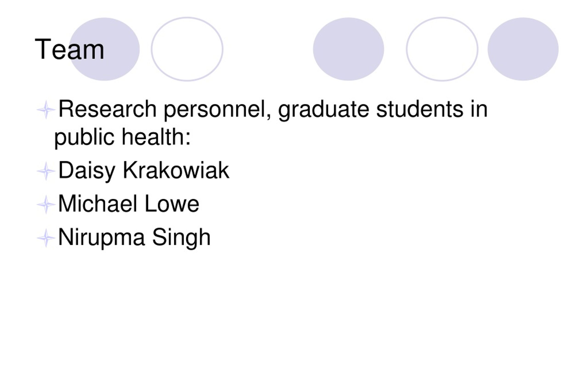This screenshot has width=588, height=392.
Task: Click the filled lavender circle behind Team title
Action: [104, 49]
